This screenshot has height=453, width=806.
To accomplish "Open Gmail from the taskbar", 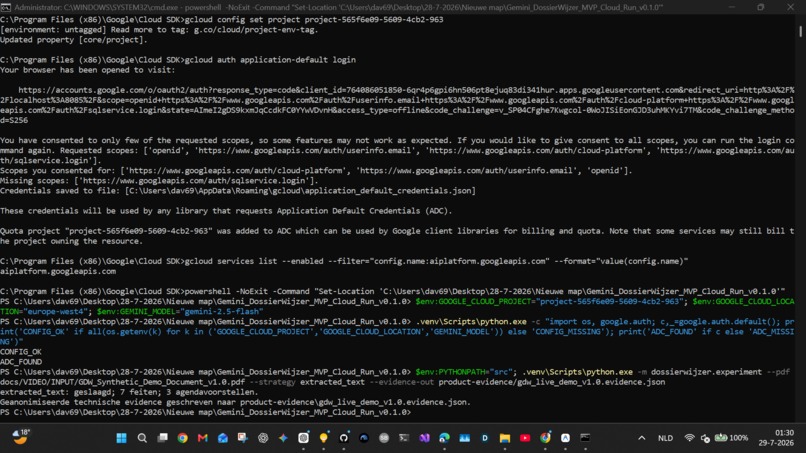I will 203,438.
